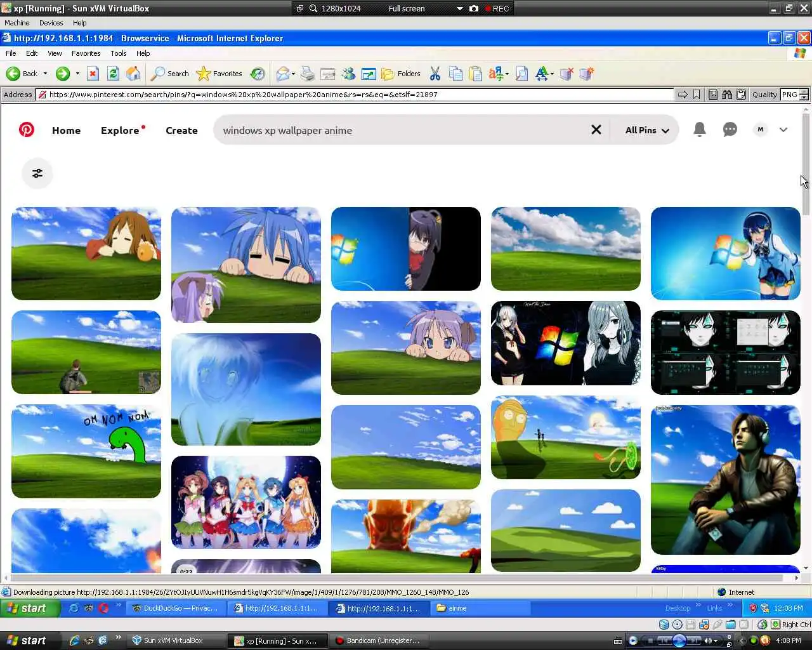Open the Back button history dropdown arrow
This screenshot has height=650, width=812.
click(45, 74)
